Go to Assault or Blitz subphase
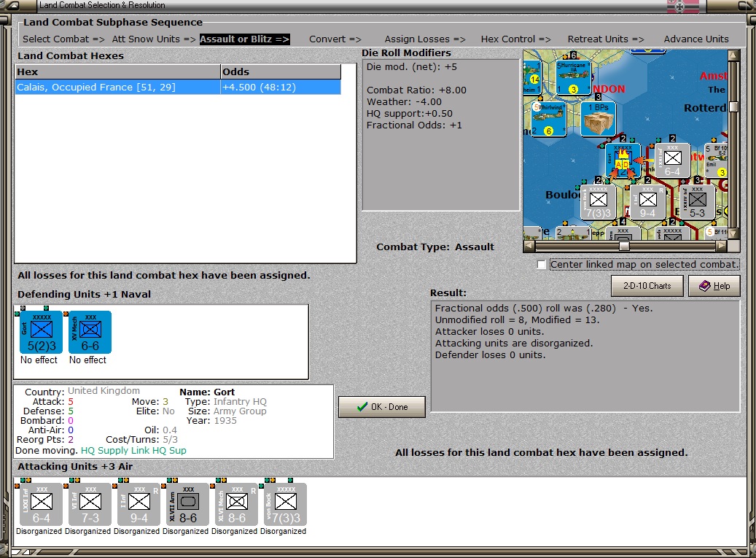This screenshot has width=756, height=558. tap(245, 39)
